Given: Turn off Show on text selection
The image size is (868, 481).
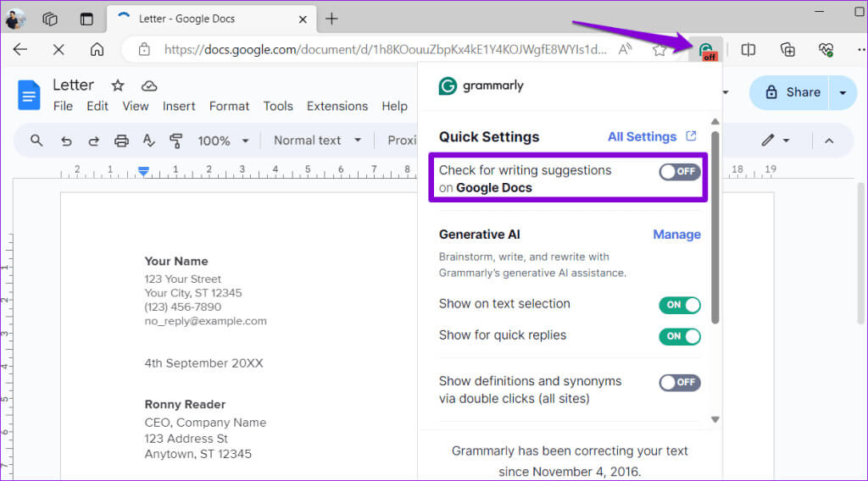Looking at the screenshot, I should pos(679,305).
